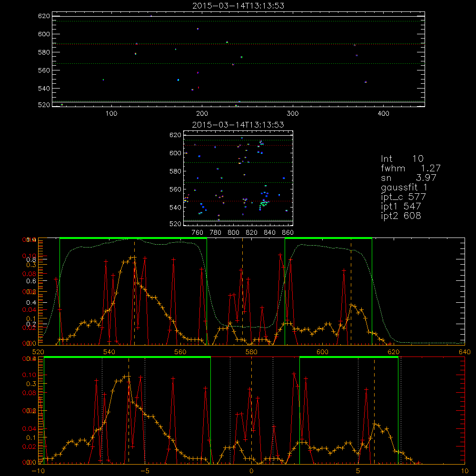Click y-axis label 620 of the middle scatter plot
This screenshot has width=476, height=476.
tap(175, 135)
